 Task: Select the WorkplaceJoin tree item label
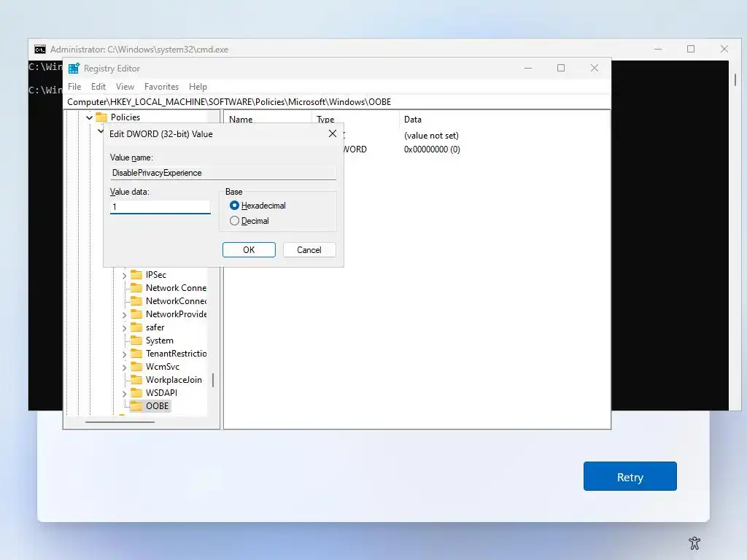click(174, 379)
